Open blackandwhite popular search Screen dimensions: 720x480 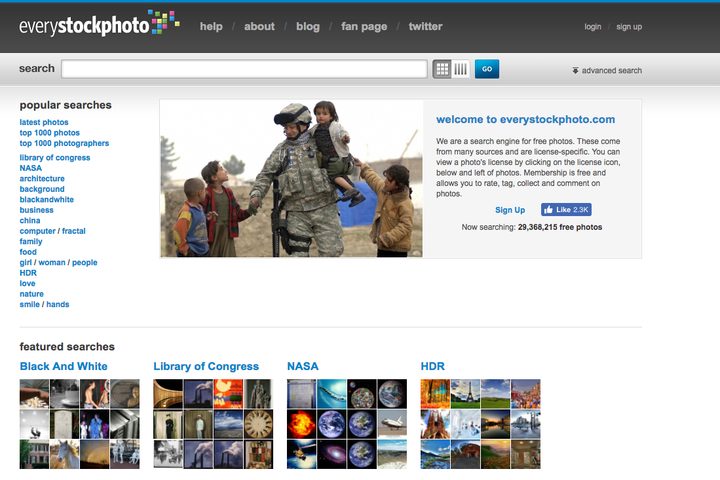46,200
